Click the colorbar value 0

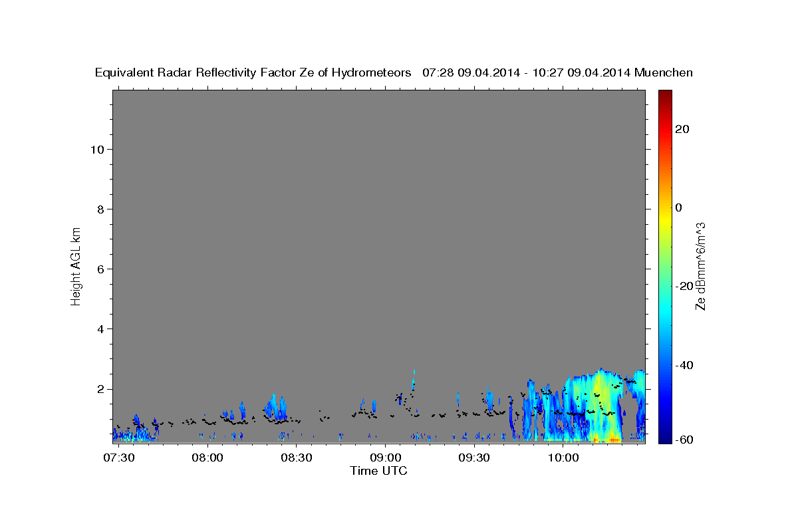[x=679, y=207]
